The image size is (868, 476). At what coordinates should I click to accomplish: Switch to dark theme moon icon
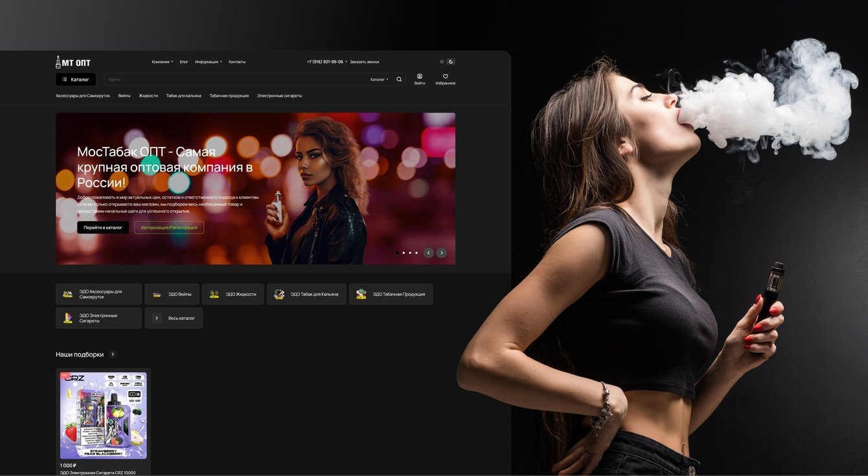[451, 62]
